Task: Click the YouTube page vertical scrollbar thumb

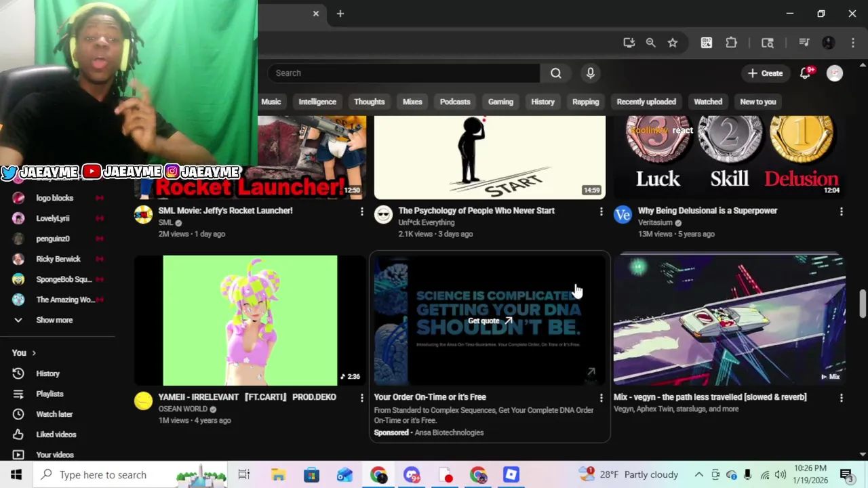Action: 863,303
